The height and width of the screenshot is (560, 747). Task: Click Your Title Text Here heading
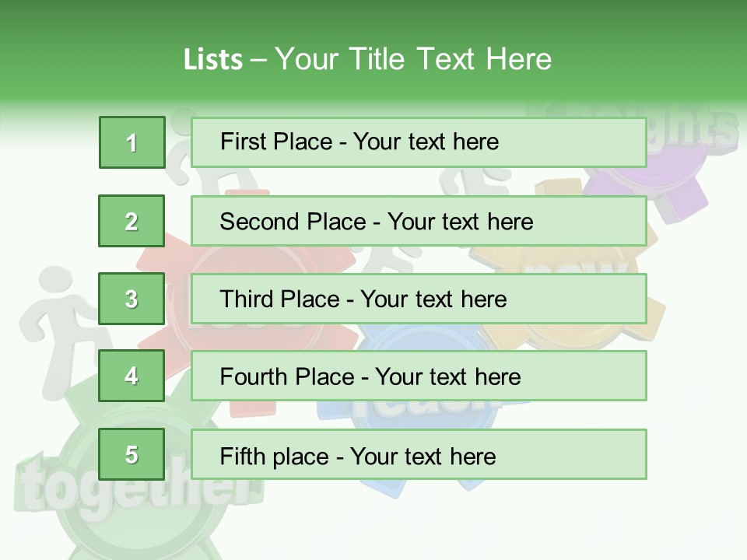point(413,59)
